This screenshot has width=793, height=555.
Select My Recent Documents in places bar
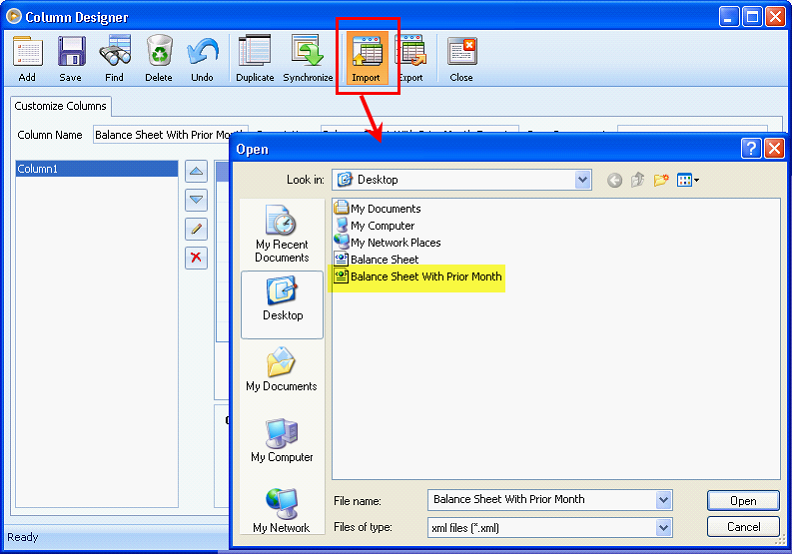[x=282, y=234]
